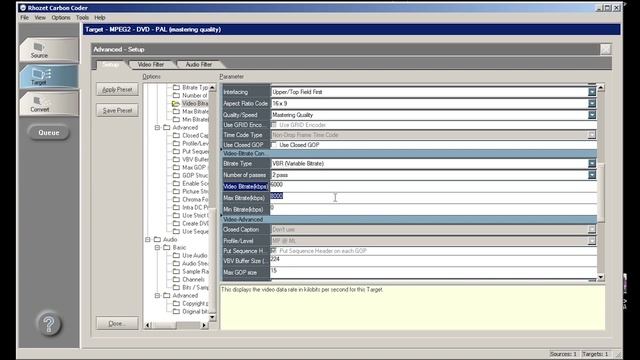Toggle Use Closed GOP checkbox
This screenshot has width=640, height=360.
(274, 144)
